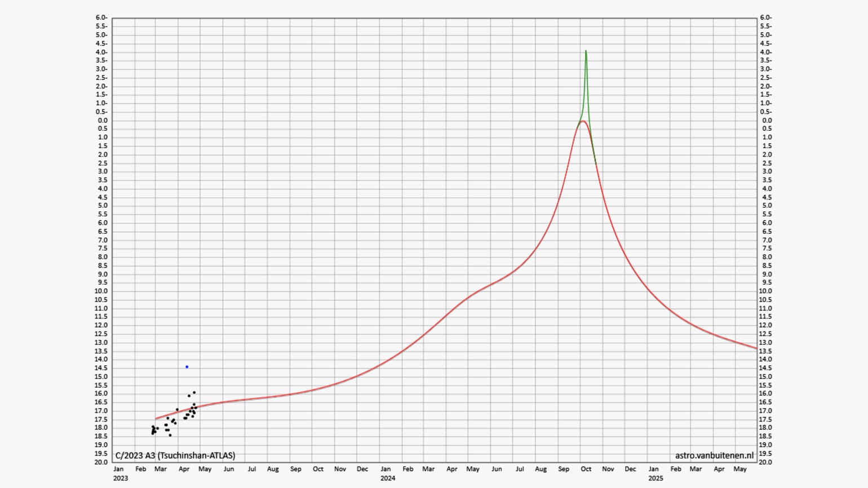Select the 20.0 label on the left axis
This screenshot has height=488, width=868.
pyautogui.click(x=101, y=462)
